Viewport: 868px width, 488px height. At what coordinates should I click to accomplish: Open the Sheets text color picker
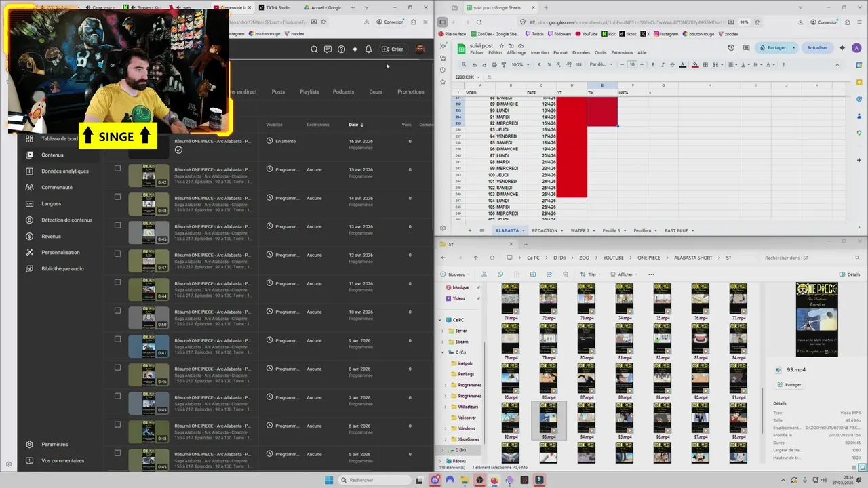pos(684,64)
